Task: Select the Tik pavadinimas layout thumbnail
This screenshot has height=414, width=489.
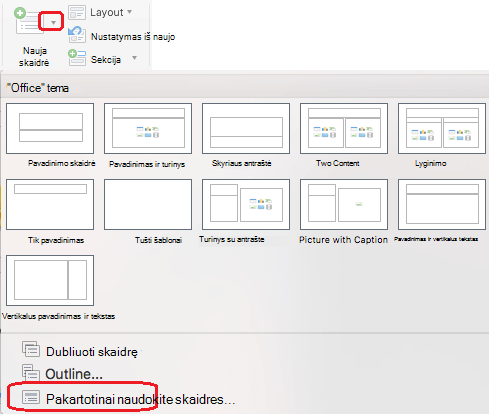Action: coord(50,204)
